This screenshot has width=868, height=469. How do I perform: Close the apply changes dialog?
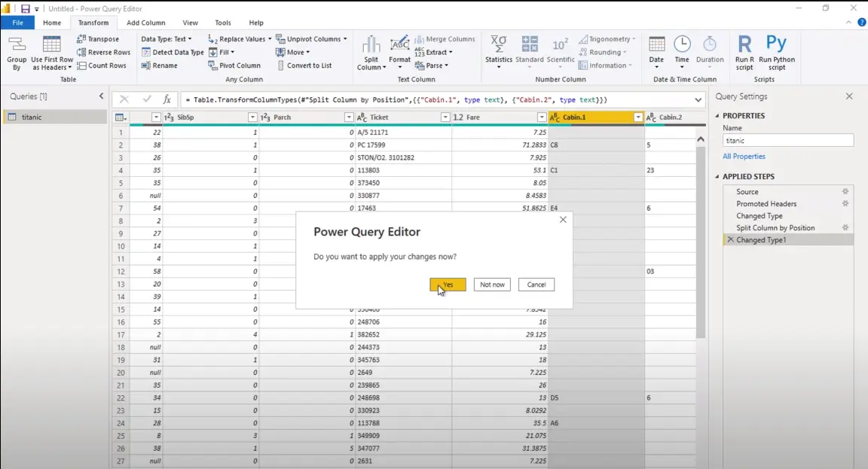[563, 220]
